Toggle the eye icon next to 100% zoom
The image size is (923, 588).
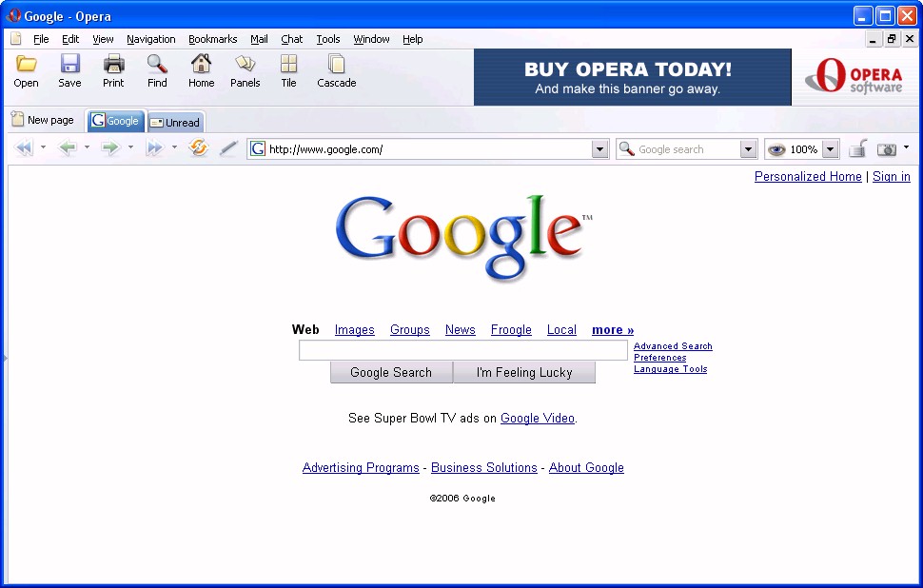(776, 149)
